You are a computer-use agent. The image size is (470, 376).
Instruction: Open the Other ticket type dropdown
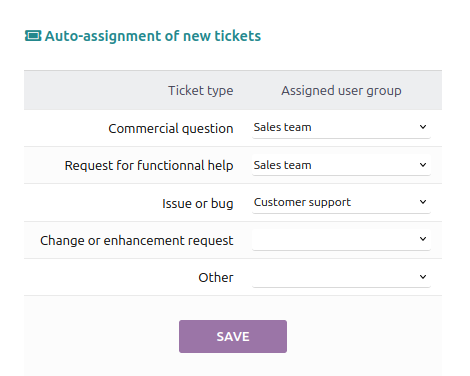pyautogui.click(x=341, y=277)
